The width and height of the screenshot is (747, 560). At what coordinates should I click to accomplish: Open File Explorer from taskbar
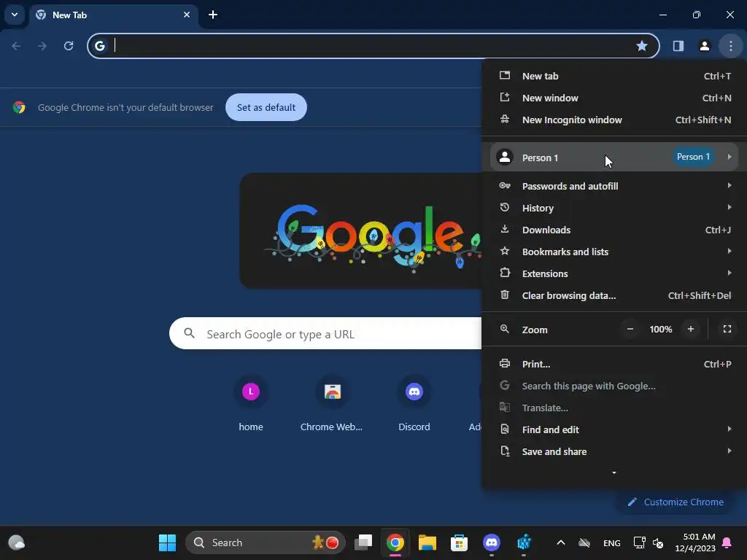(427, 542)
